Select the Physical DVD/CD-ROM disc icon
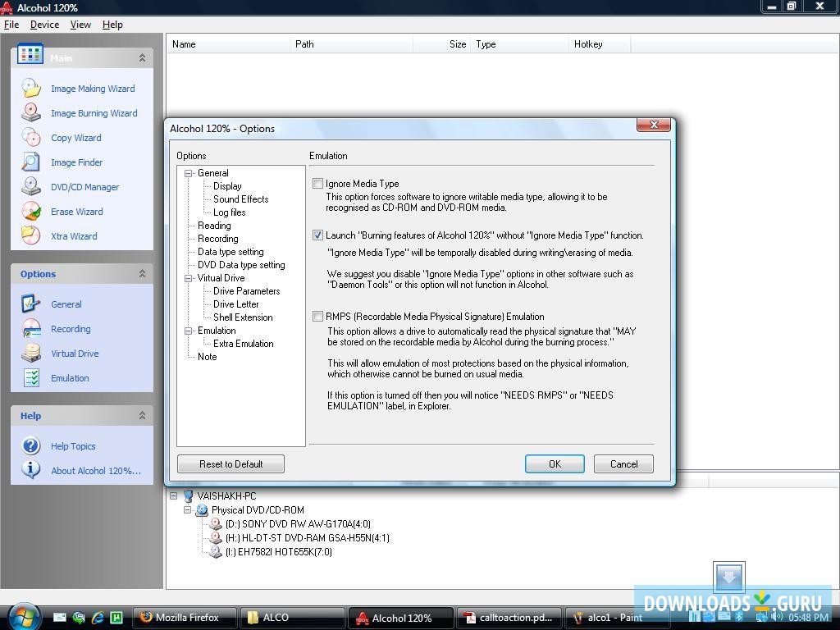Screen dimensions: 840x630 coord(202,510)
